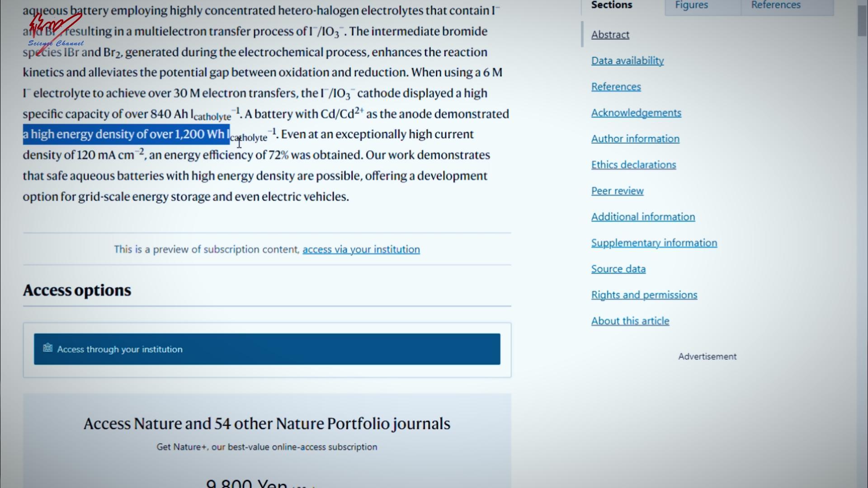The height and width of the screenshot is (488, 868).
Task: Click the 'access via your institution' link
Action: point(361,249)
